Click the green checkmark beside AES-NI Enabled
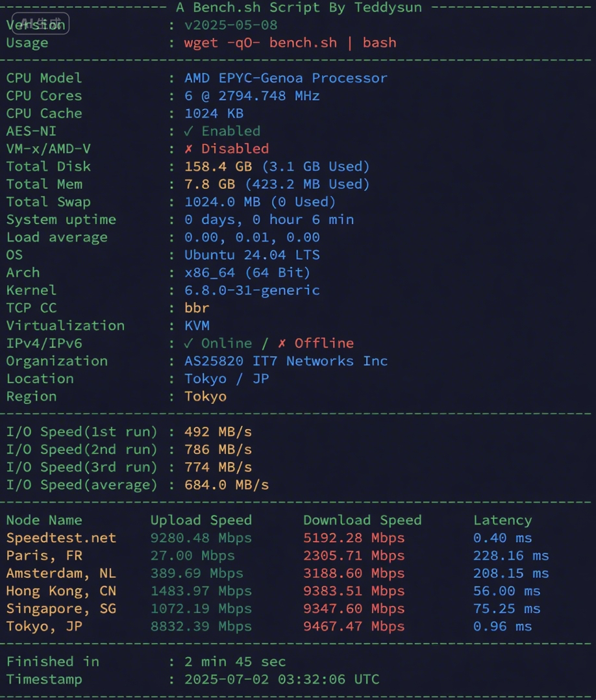This screenshot has height=700, width=596. pos(189,131)
